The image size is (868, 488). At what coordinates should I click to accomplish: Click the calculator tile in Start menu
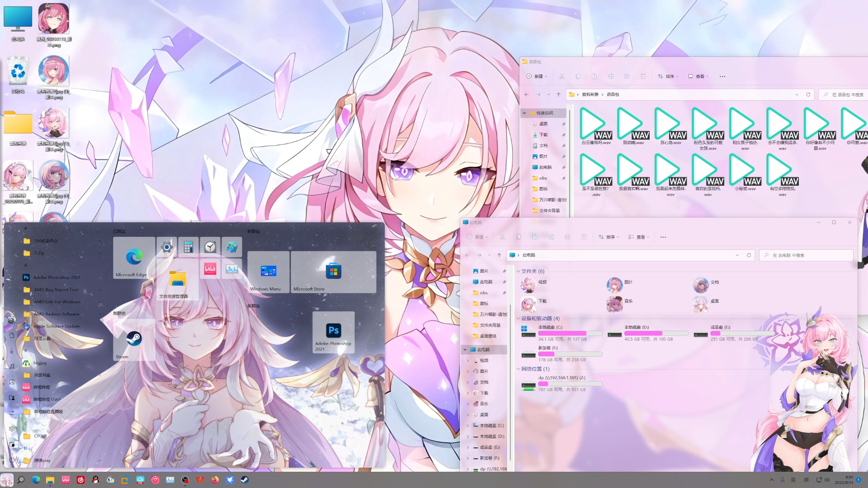(x=188, y=247)
